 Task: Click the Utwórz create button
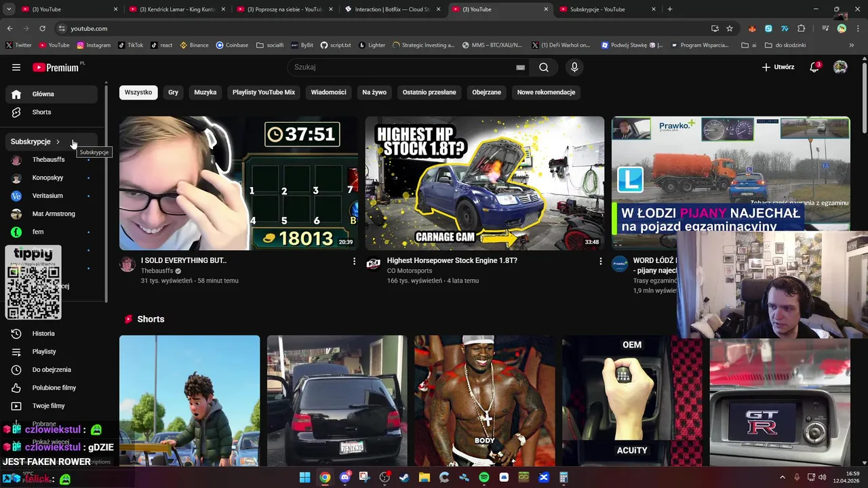778,67
